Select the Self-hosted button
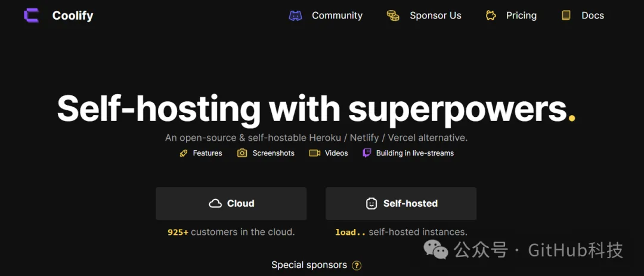Viewport: 644px width, 276px height. (x=401, y=203)
